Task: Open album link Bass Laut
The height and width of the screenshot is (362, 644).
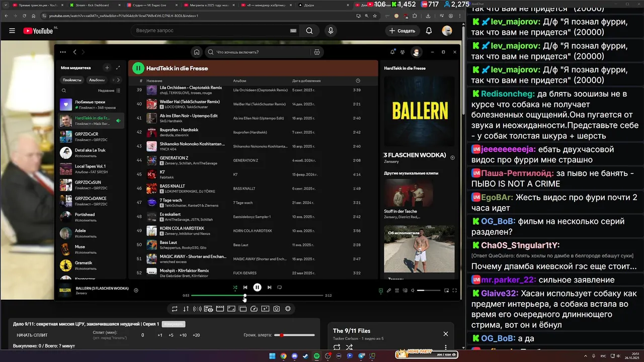Action: click(240, 245)
